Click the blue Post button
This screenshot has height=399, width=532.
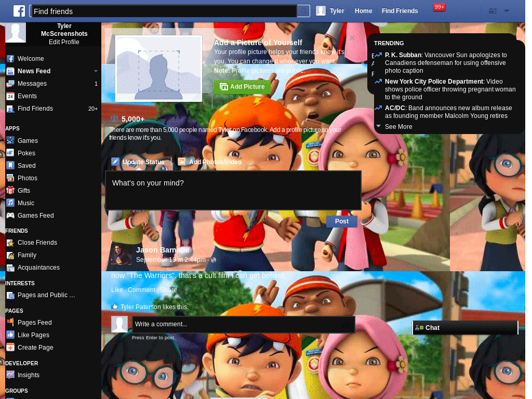[x=342, y=221]
